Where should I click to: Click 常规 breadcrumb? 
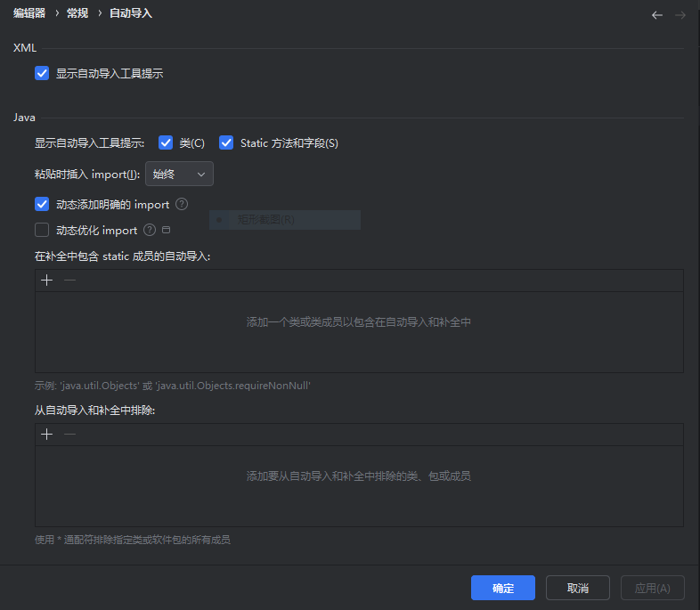coord(77,13)
